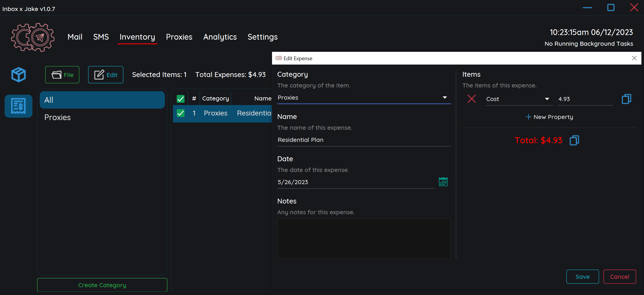644x295 pixels.
Task: Click inside the Notes text area
Action: (x=364, y=239)
